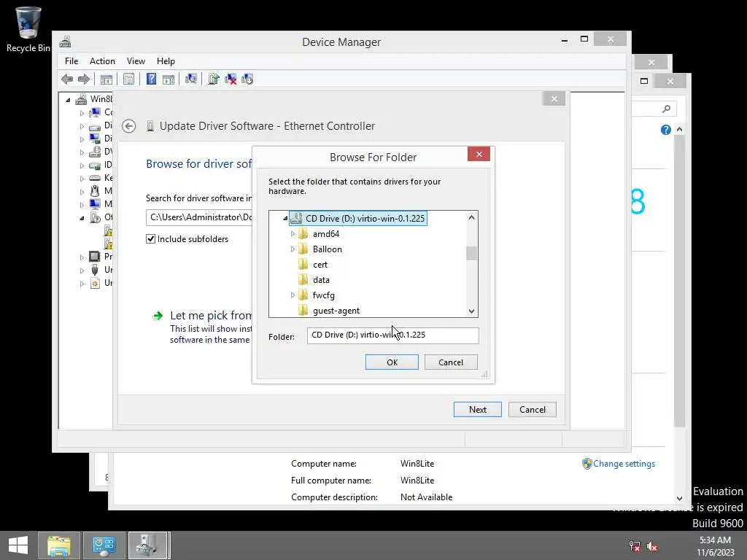
Task: Open File Explorer from the taskbar
Action: (59, 545)
